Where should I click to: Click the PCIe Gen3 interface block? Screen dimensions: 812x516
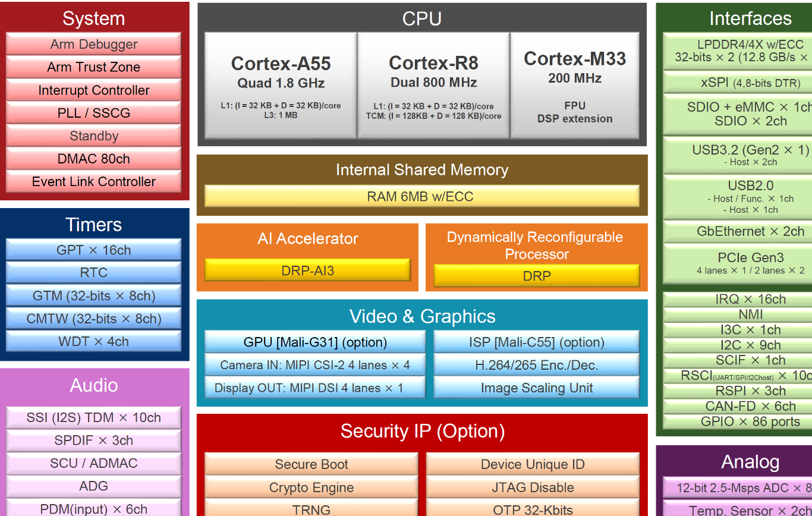tap(750, 263)
